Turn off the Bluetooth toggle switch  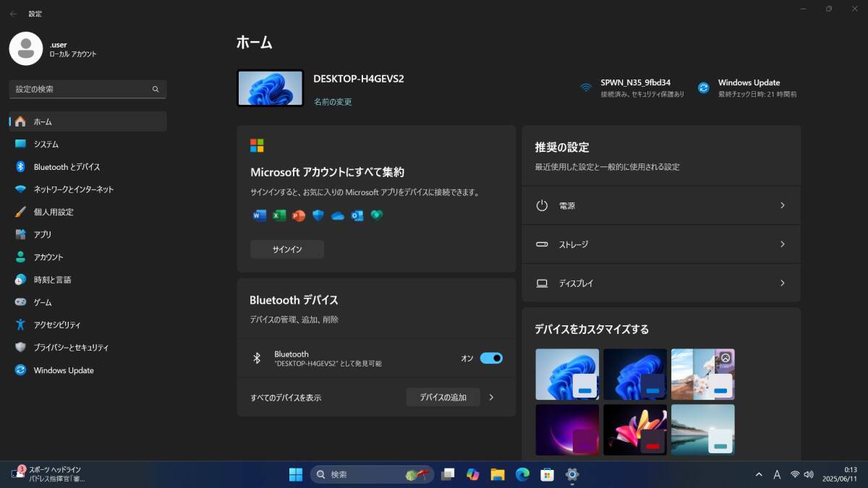click(x=491, y=358)
